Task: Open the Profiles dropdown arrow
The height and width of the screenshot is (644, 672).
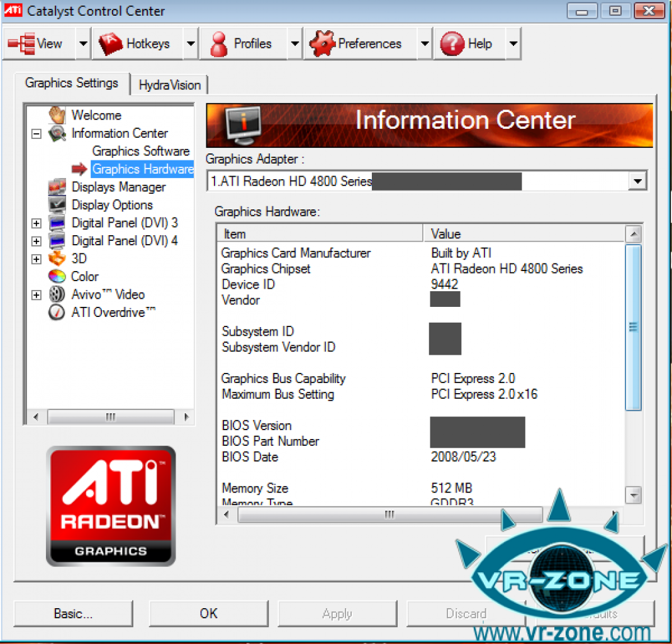Action: (294, 43)
